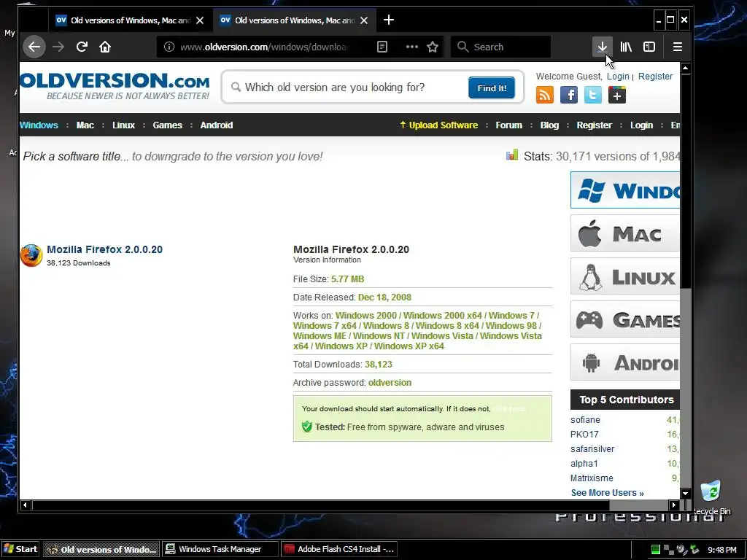
Task: Open the Twitter icon
Action: 593,95
